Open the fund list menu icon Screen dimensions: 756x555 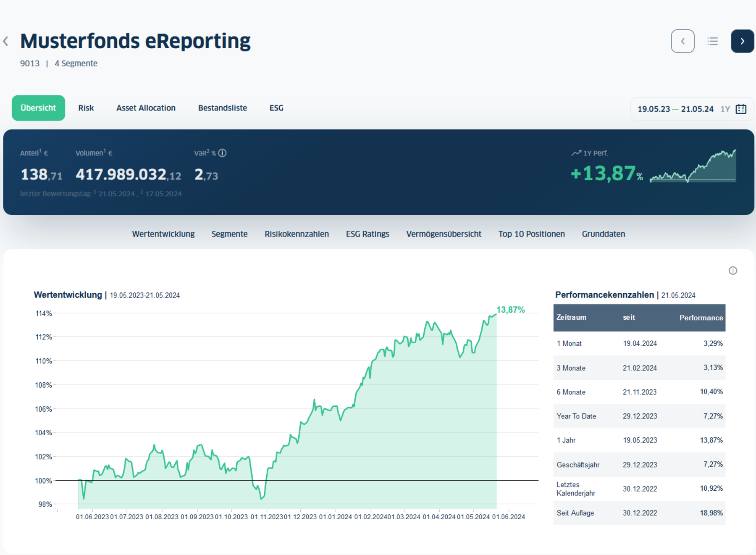pyautogui.click(x=712, y=41)
